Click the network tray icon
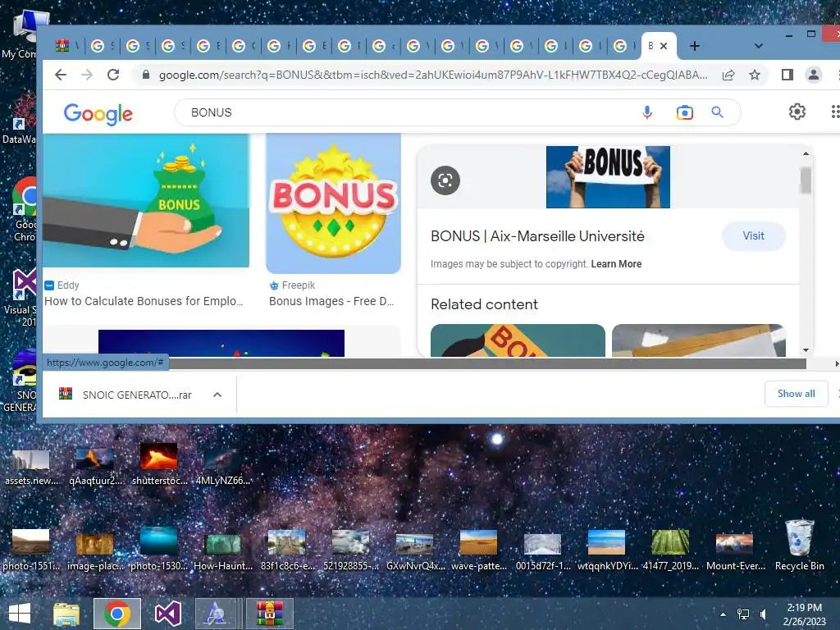The height and width of the screenshot is (630, 840). point(743,614)
